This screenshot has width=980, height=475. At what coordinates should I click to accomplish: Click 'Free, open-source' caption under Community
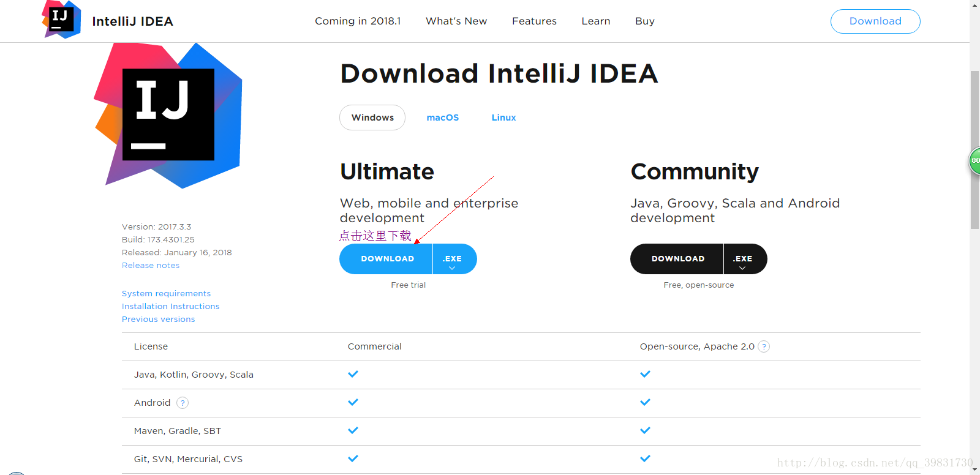point(699,285)
